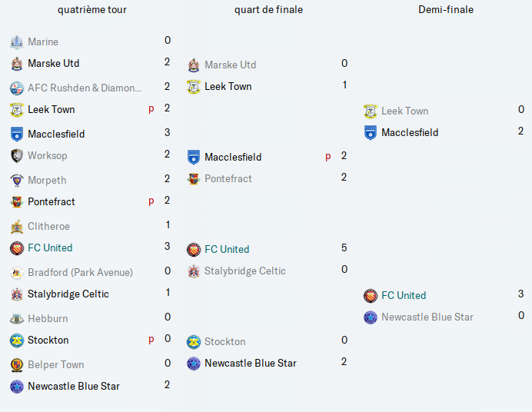Click the Demi-finale column header
The height and width of the screenshot is (412, 532).
pos(446,9)
